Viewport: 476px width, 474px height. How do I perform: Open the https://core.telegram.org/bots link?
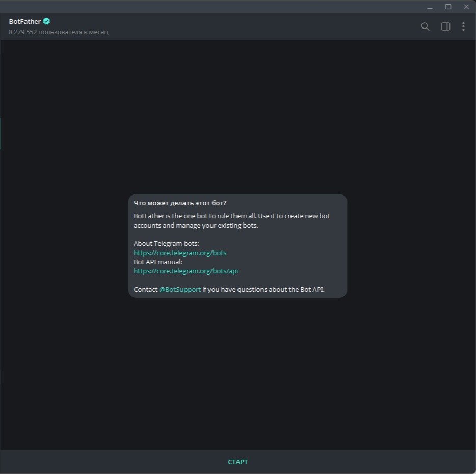point(180,253)
